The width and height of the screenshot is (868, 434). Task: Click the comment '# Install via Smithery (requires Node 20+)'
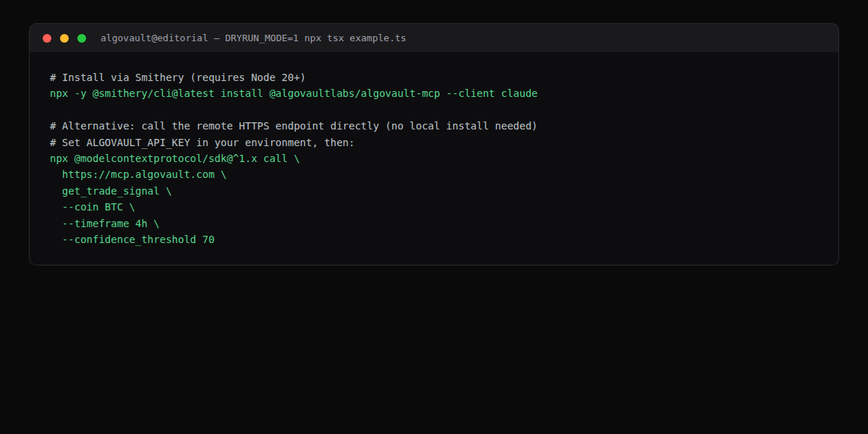pyautogui.click(x=178, y=77)
